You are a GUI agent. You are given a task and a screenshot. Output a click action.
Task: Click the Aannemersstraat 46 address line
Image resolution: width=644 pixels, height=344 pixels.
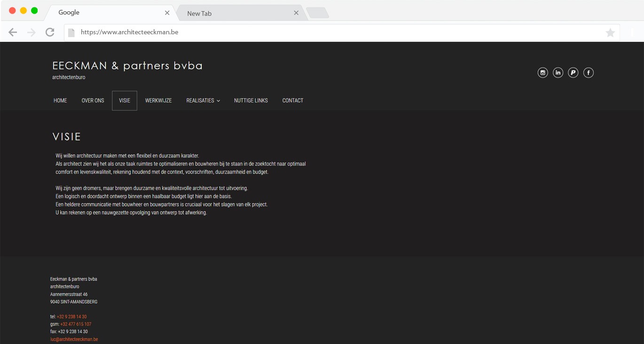pos(69,294)
